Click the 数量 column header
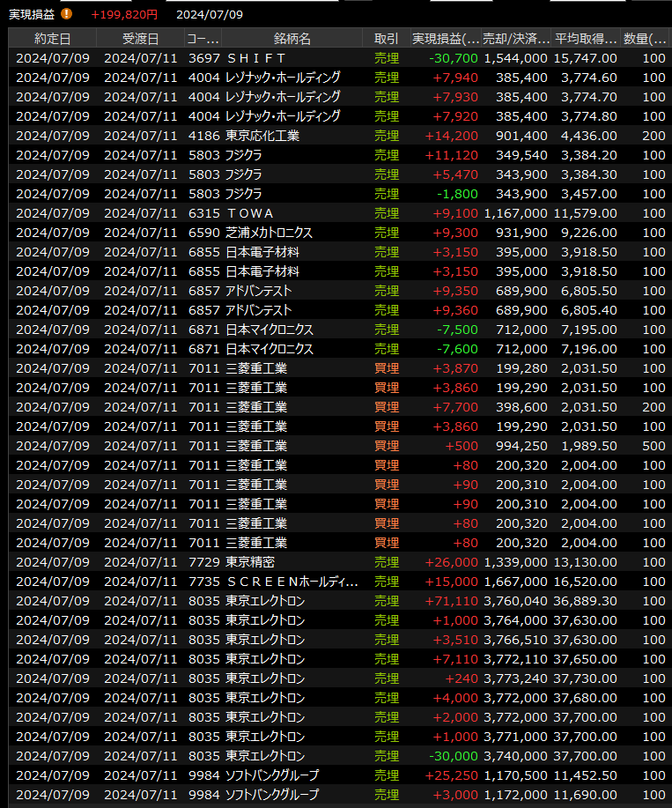Viewport: 672px width, 808px height. [x=645, y=39]
